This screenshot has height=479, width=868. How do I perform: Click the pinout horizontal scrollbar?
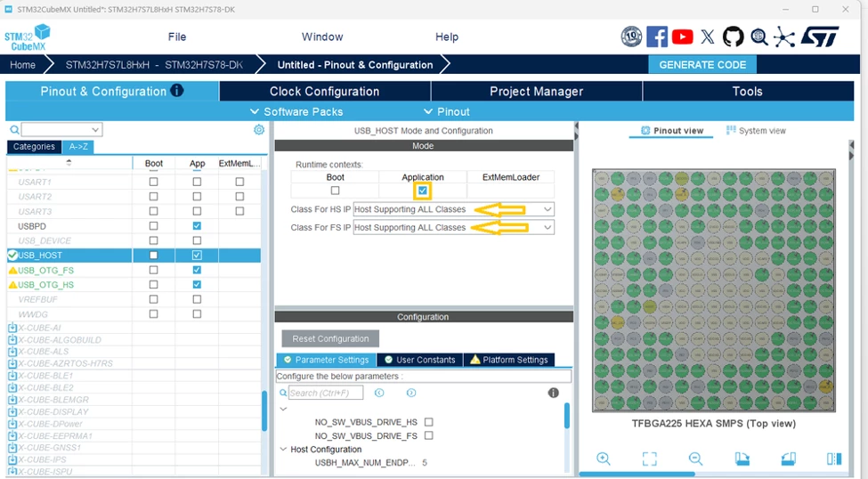click(637, 474)
